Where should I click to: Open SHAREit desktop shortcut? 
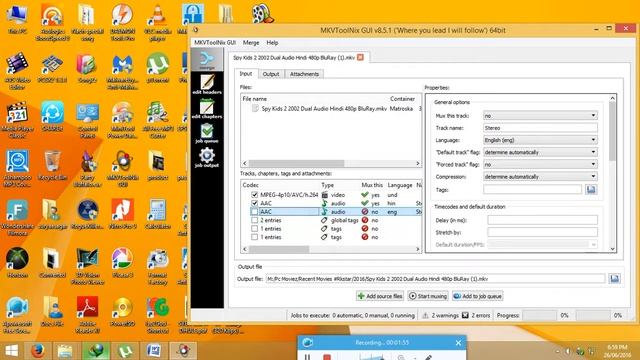point(52,117)
